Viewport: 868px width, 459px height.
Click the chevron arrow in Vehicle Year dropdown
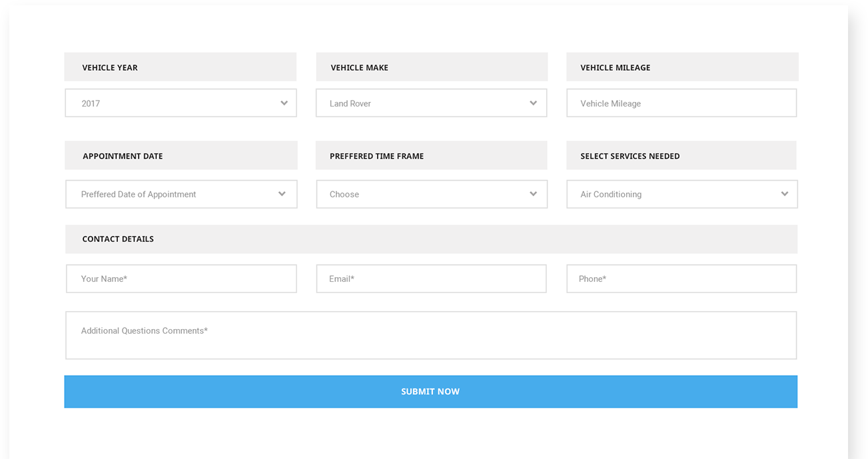284,103
